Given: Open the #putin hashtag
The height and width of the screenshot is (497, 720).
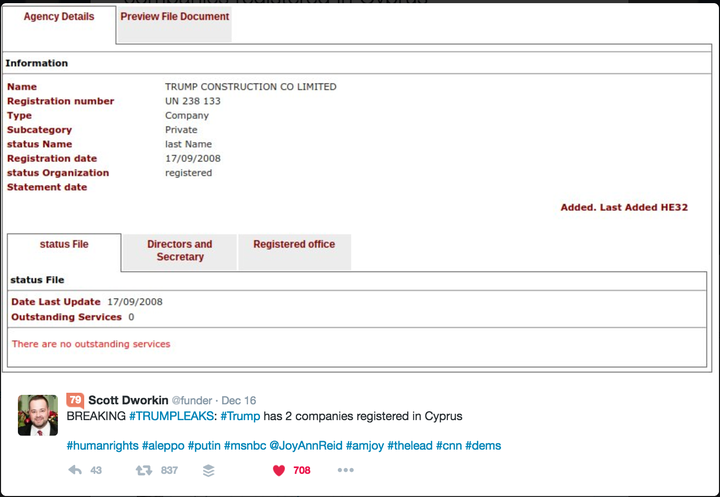Looking at the screenshot, I should [x=204, y=446].
